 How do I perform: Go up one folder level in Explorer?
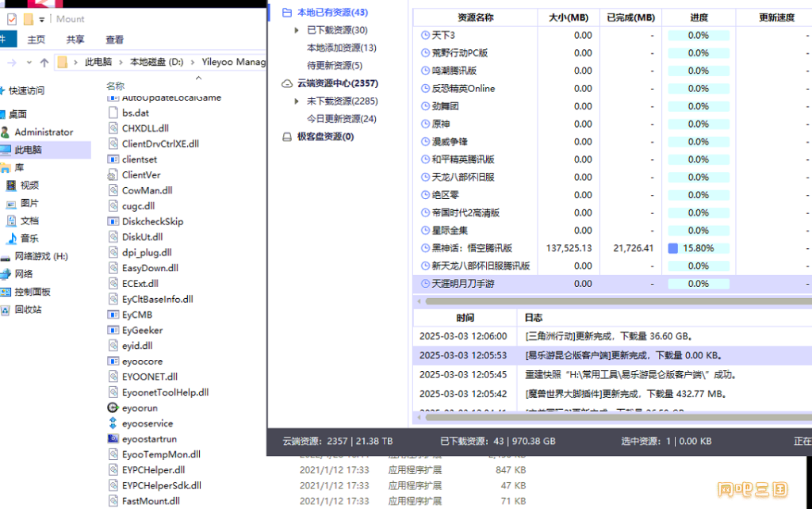44,63
